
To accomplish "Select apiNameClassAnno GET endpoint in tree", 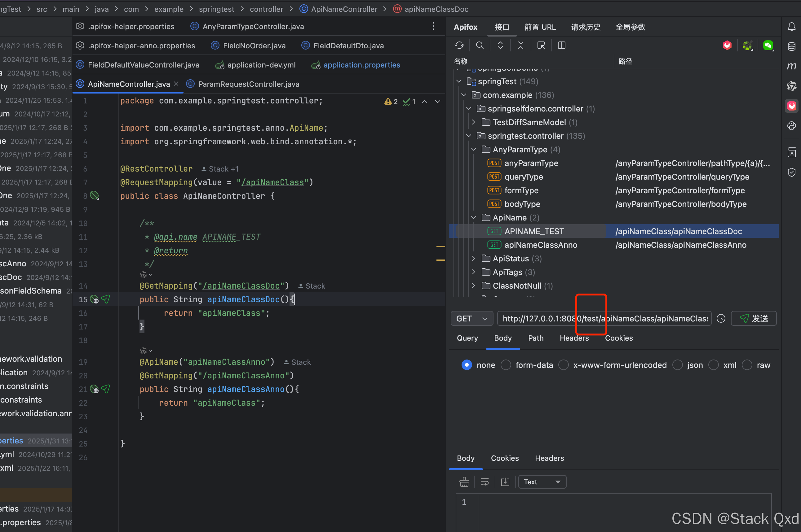I will pyautogui.click(x=541, y=245).
